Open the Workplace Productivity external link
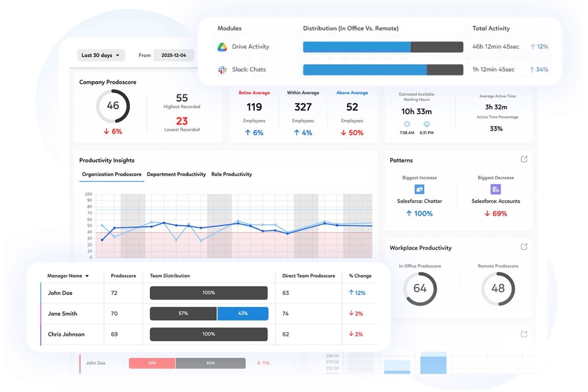588x392 pixels. 524,246
